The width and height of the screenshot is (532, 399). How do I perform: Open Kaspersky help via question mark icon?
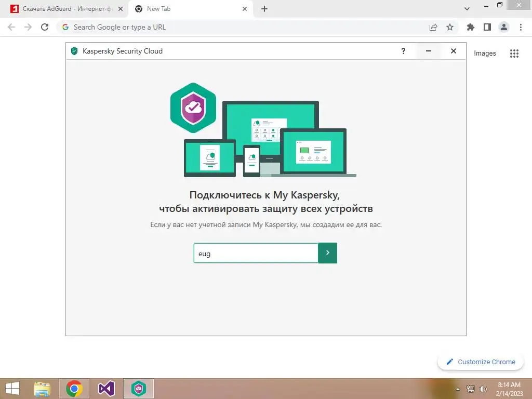(403, 51)
